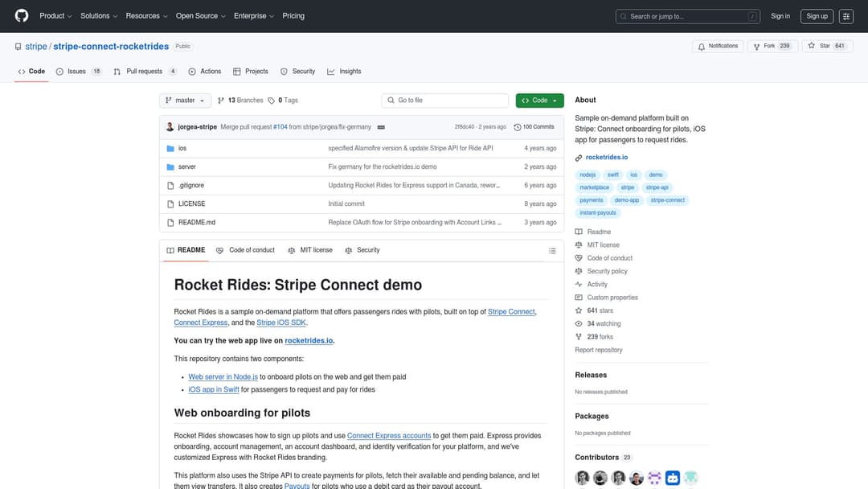Switch to the Projects tab
Image resolution: width=868 pixels, height=489 pixels.
pos(251,72)
